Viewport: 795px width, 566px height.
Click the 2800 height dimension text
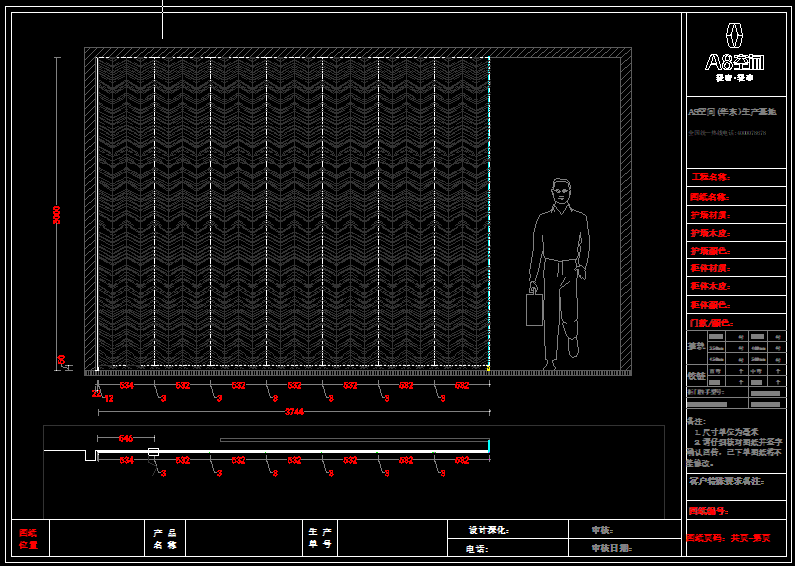click(x=57, y=215)
